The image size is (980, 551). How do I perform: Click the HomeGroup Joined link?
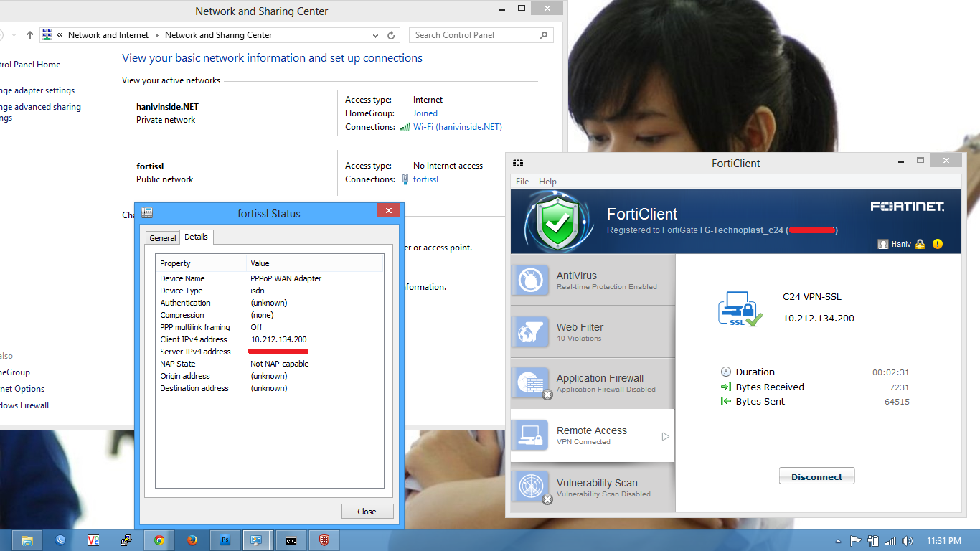[x=425, y=113]
